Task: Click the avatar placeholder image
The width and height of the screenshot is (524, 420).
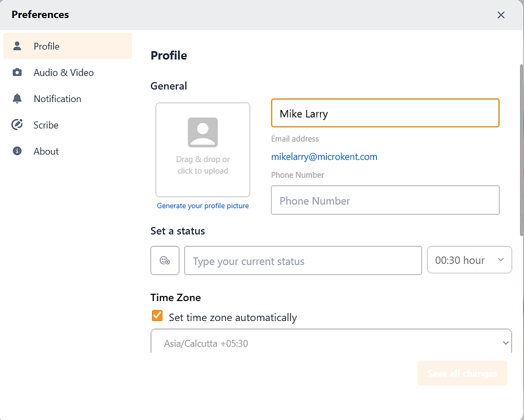Action: pos(203,132)
